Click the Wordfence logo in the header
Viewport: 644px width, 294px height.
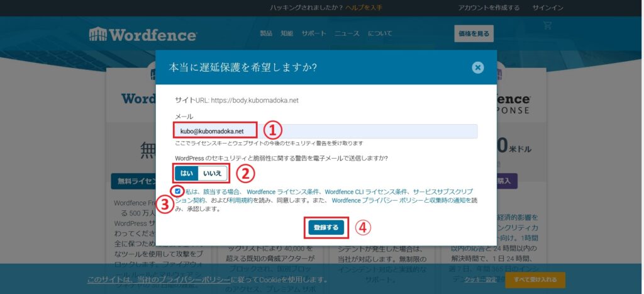(x=143, y=34)
